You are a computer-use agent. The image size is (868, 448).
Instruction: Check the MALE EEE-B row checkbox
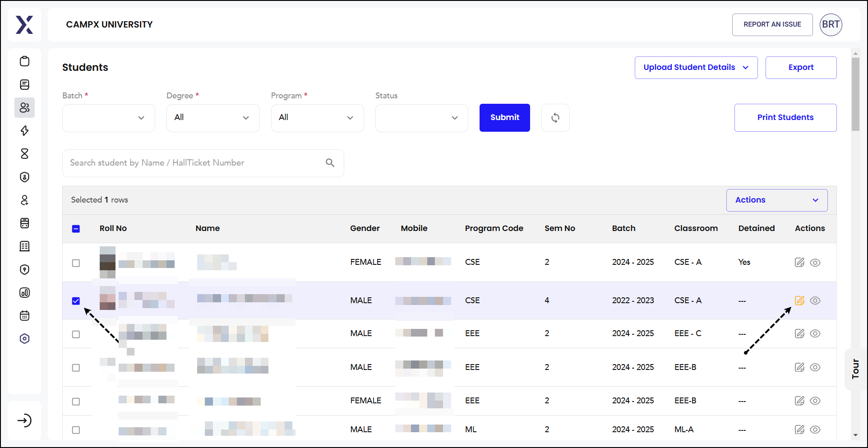point(76,368)
